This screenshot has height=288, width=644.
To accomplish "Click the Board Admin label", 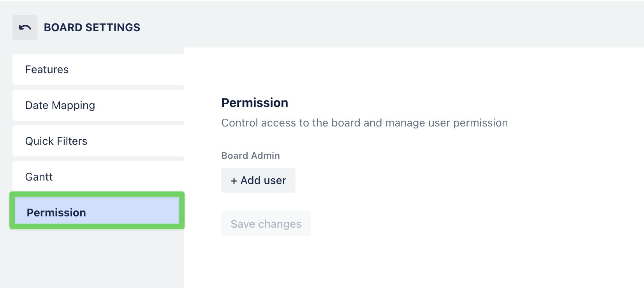I will tap(250, 155).
